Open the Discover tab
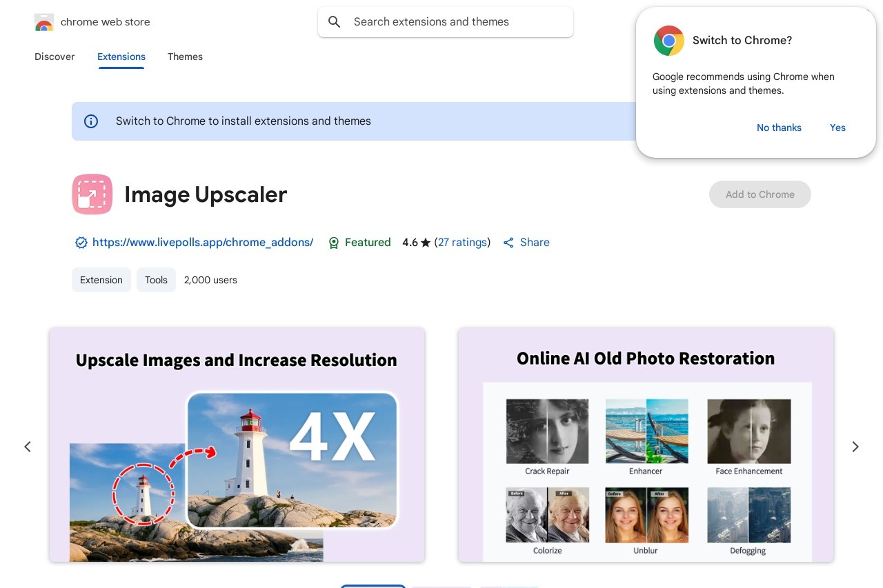This screenshot has height=588, width=883. pos(54,57)
